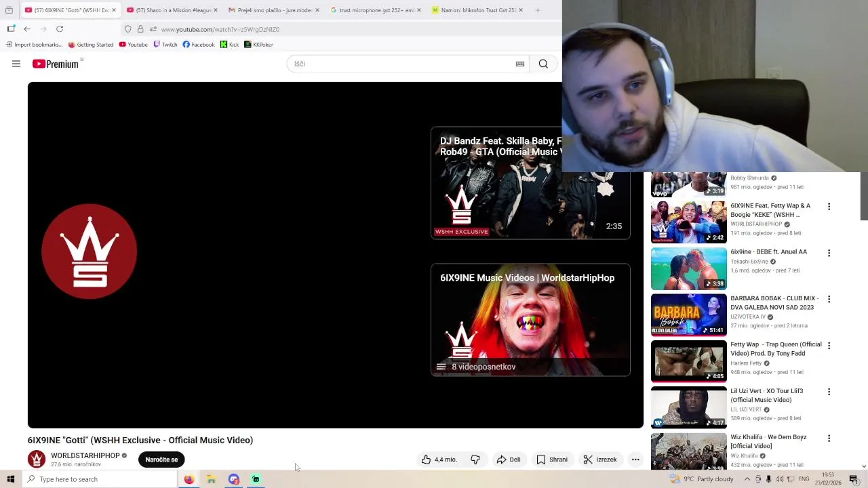This screenshot has width=868, height=488.
Task: Close the 6IX9INE Gotti tab
Action: [x=113, y=10]
